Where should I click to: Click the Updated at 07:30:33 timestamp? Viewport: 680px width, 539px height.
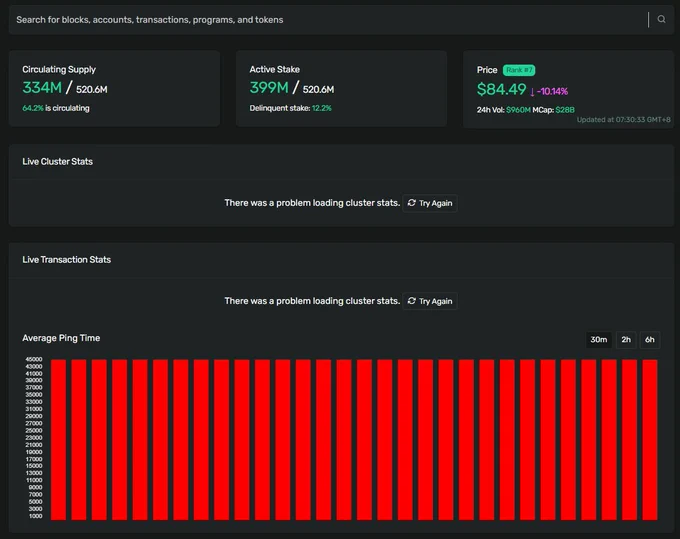click(x=623, y=120)
